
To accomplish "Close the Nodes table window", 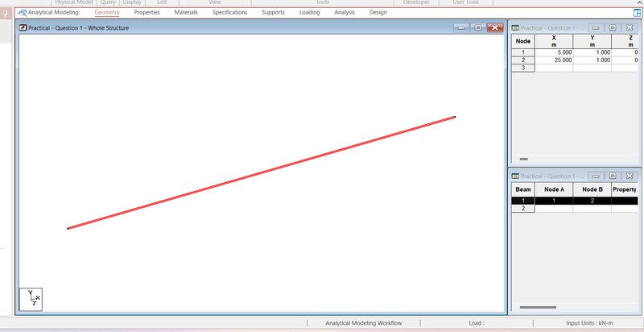I will click(x=630, y=28).
